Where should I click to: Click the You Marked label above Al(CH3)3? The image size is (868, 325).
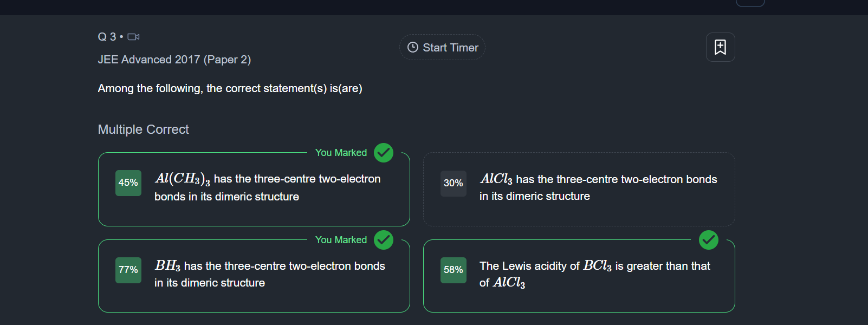point(341,153)
